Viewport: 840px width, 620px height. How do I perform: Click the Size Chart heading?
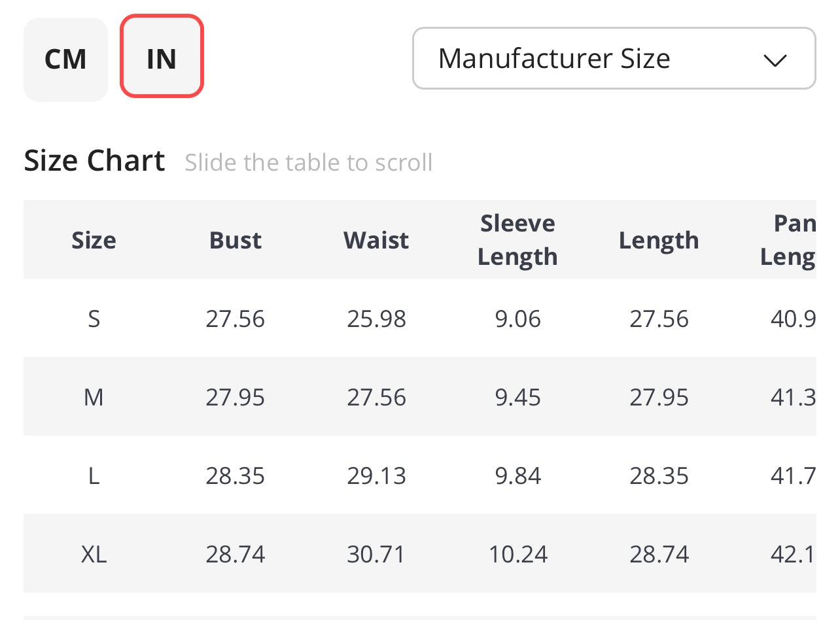pyautogui.click(x=94, y=161)
